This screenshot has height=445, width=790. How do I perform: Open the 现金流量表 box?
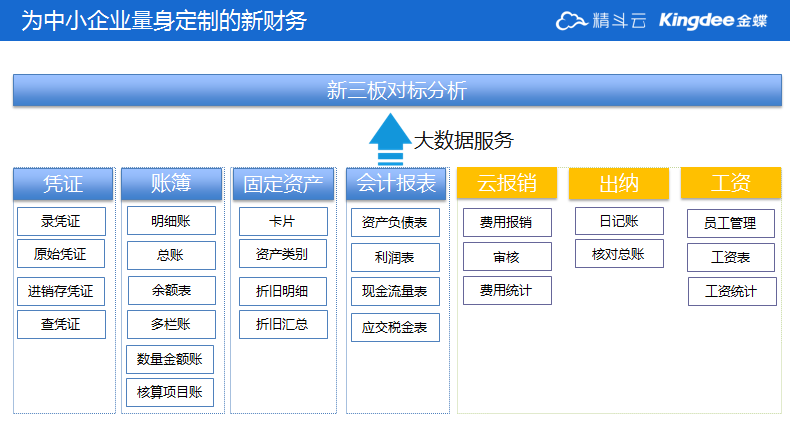pyautogui.click(x=395, y=291)
